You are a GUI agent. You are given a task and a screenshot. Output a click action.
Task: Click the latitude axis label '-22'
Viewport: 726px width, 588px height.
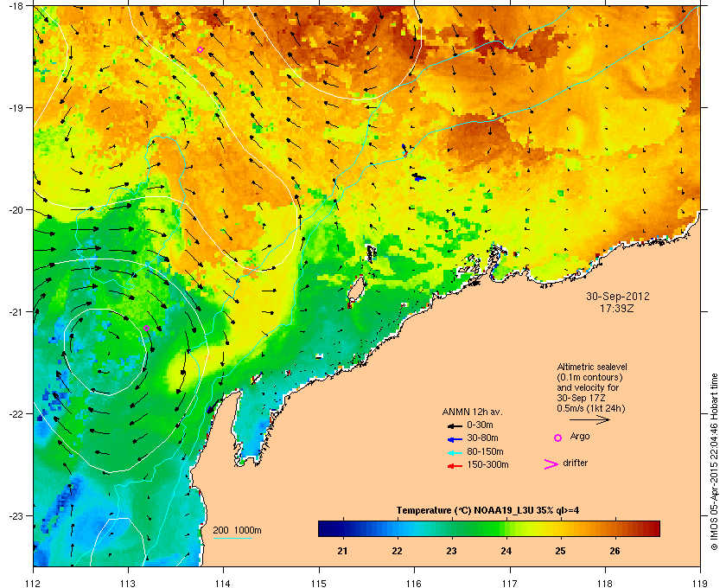pos(15,413)
